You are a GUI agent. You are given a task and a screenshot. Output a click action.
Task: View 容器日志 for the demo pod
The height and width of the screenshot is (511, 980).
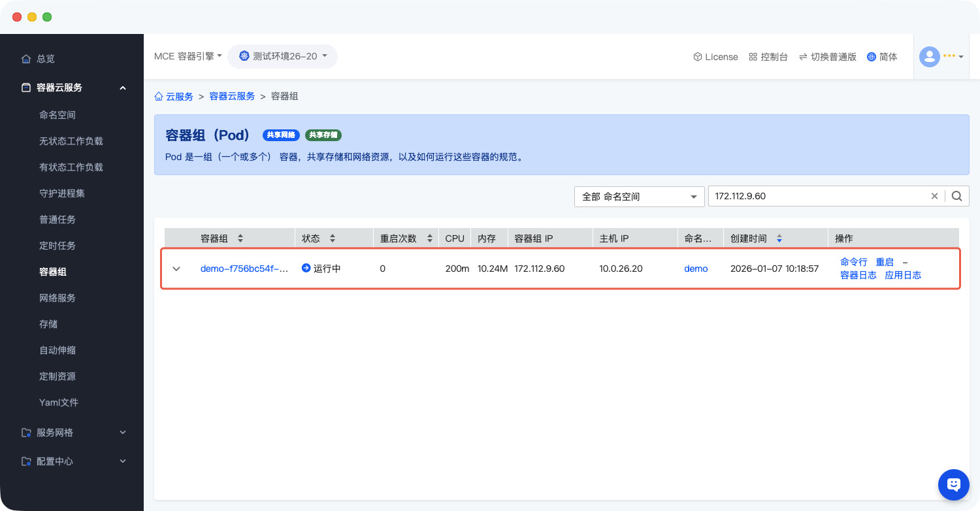[x=858, y=276]
